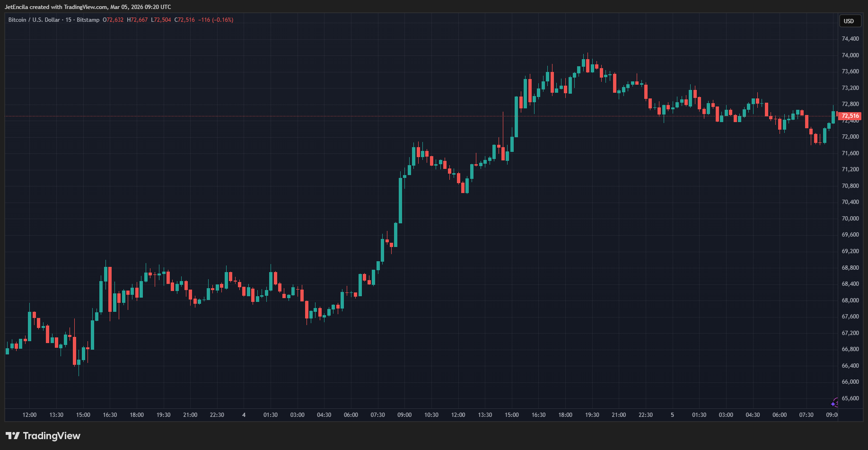The height and width of the screenshot is (450, 868).
Task: Click the H72,667 high price value
Action: [137, 20]
